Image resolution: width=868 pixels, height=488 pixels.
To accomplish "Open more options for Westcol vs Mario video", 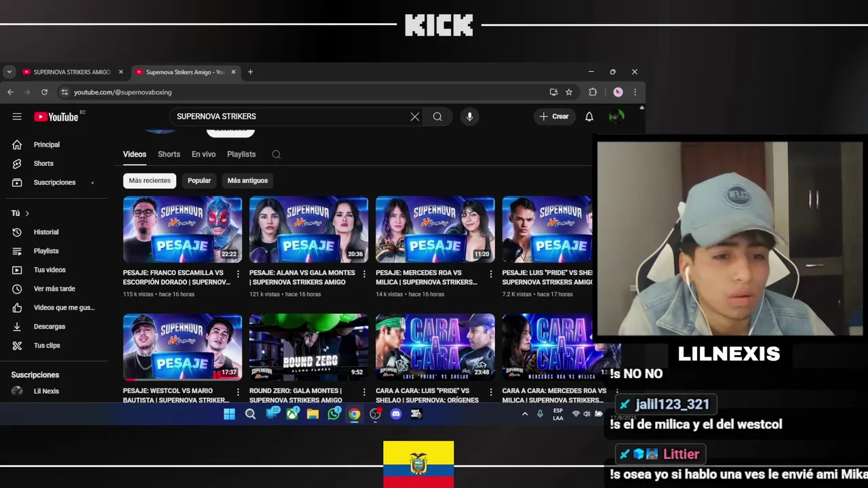I will click(x=237, y=392).
